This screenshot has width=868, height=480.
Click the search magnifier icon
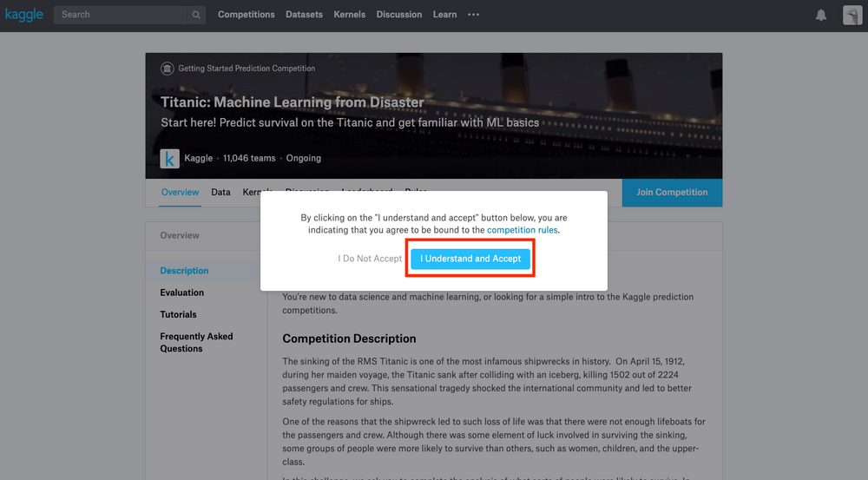196,15
